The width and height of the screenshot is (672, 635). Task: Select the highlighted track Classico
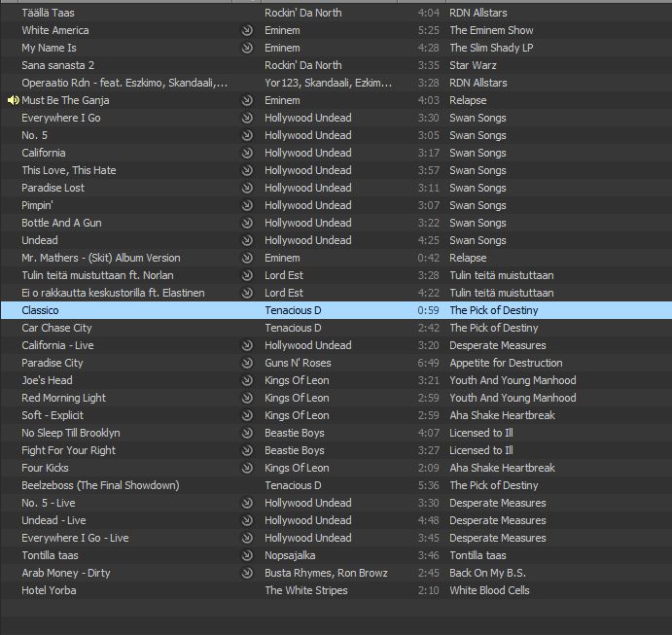coord(40,310)
